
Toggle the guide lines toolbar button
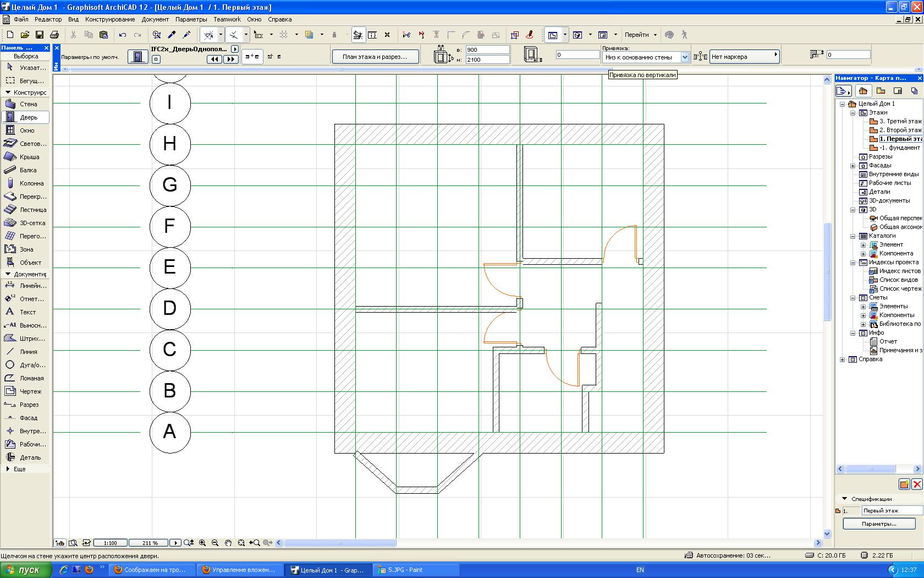tap(208, 35)
